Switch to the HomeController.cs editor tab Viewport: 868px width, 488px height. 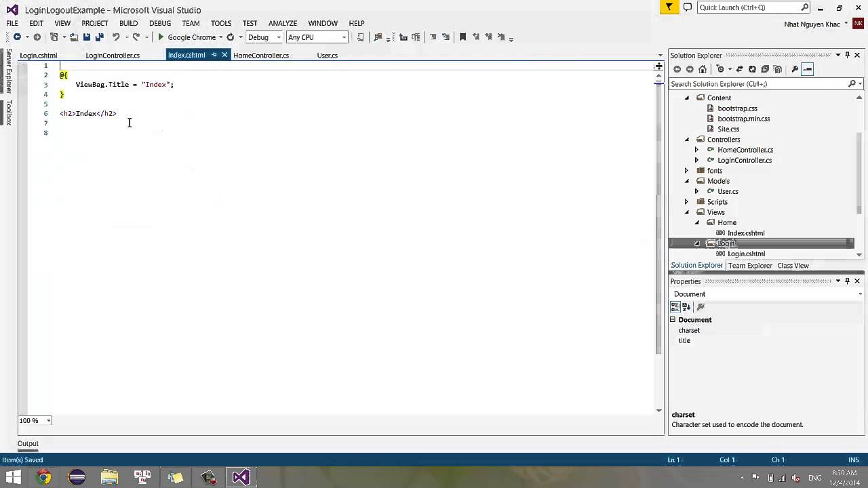pos(261,55)
